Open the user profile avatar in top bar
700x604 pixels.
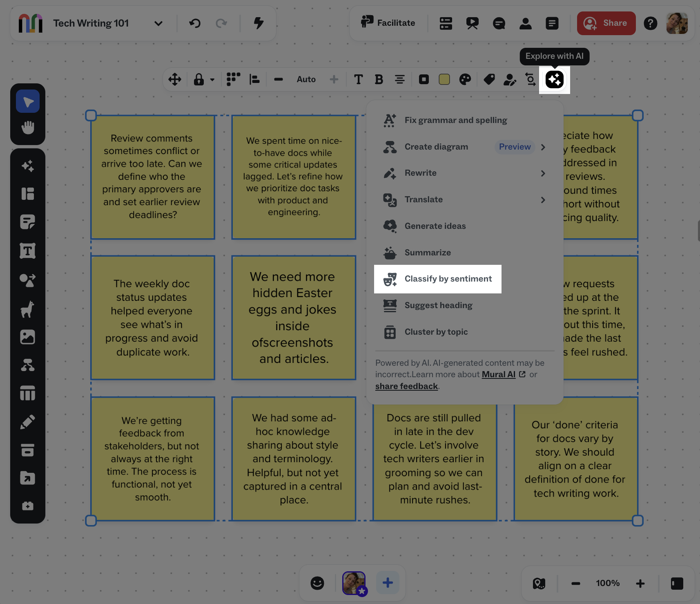point(677,23)
